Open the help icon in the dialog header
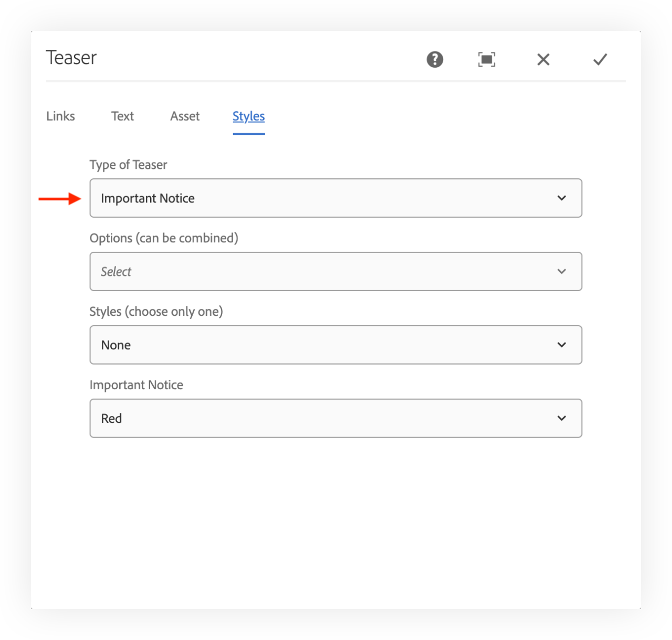672x640 pixels. pos(434,59)
